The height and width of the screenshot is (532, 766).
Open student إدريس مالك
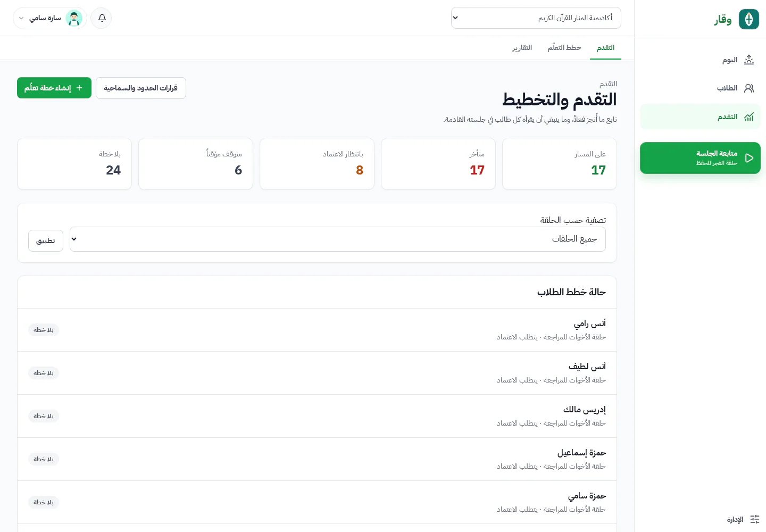[x=317, y=416]
